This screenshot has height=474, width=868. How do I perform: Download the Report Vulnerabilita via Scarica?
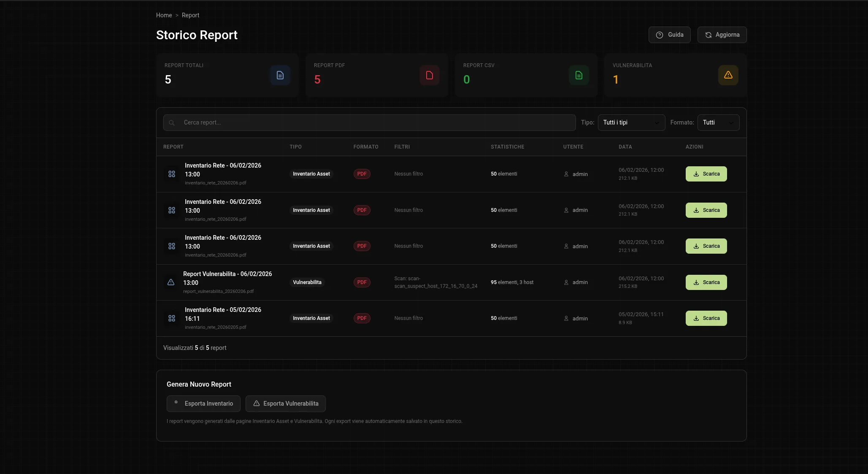tap(706, 282)
